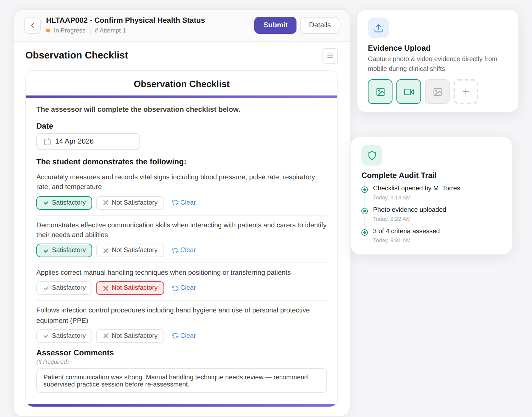Viewport: 532px width, 417px height.
Task: Mark manual handling criterion as Satisfactory
Action: [64, 288]
